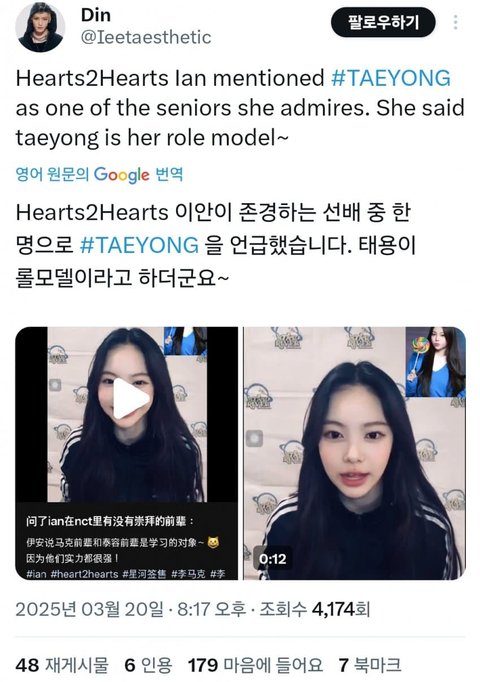Toggle the 영어 원문의 Google 번역 translation label

99,175
